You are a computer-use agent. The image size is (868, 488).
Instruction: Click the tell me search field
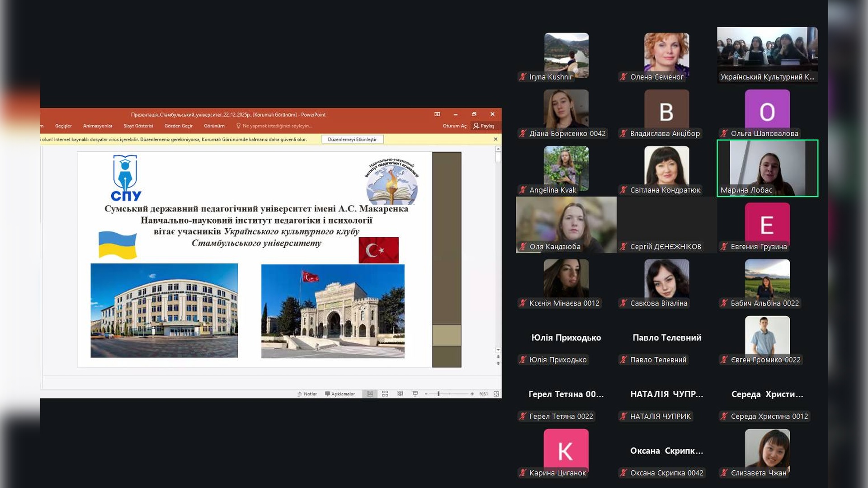click(277, 126)
